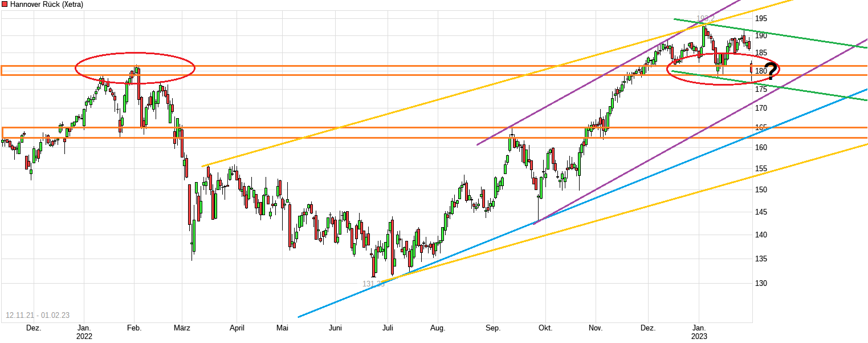
Task: Select the Juli axis label
Action: click(388, 328)
